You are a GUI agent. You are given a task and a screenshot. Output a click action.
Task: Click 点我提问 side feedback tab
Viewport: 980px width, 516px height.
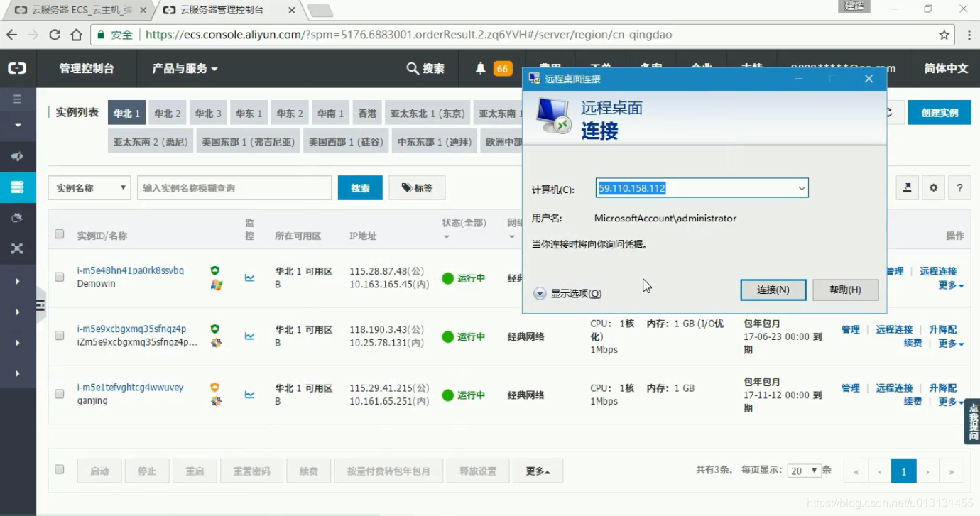coord(972,422)
